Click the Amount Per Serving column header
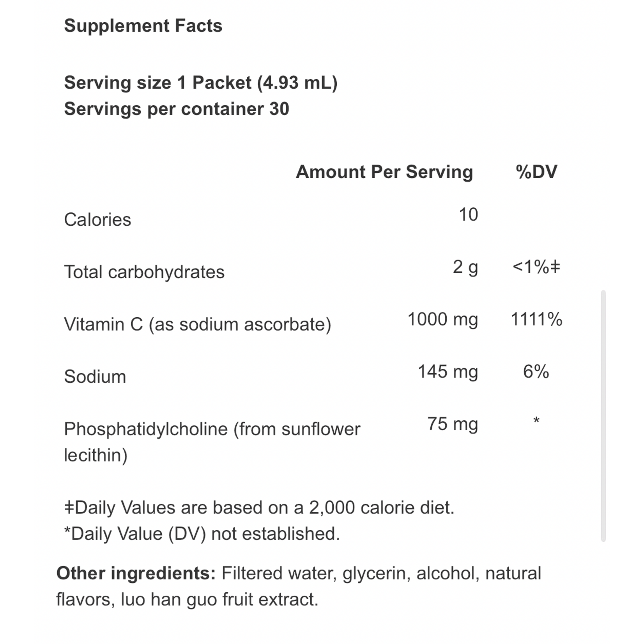 click(384, 172)
